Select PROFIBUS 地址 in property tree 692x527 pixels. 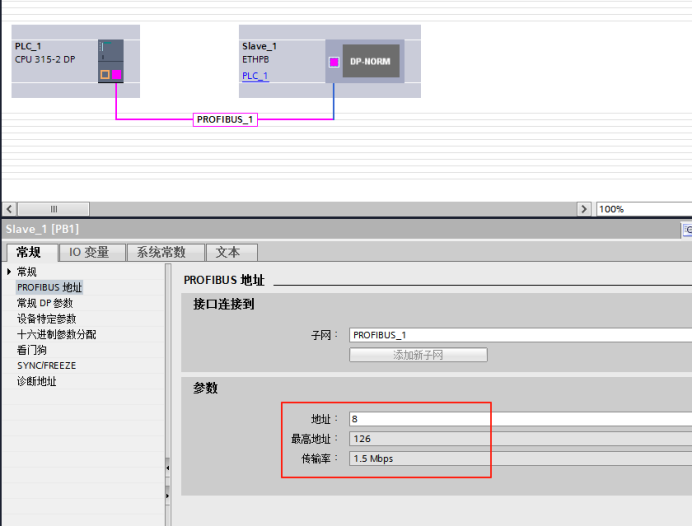tap(49, 287)
